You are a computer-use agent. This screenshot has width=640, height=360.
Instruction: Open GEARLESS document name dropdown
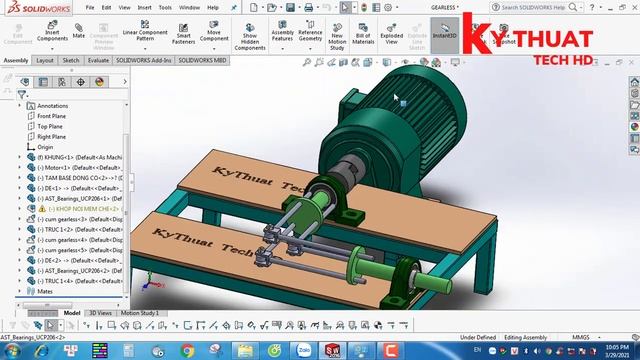(445, 7)
